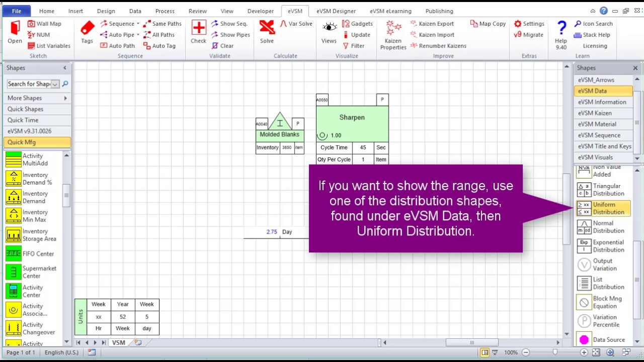Click the zoom slider control
644x362 pixels.
click(555, 352)
